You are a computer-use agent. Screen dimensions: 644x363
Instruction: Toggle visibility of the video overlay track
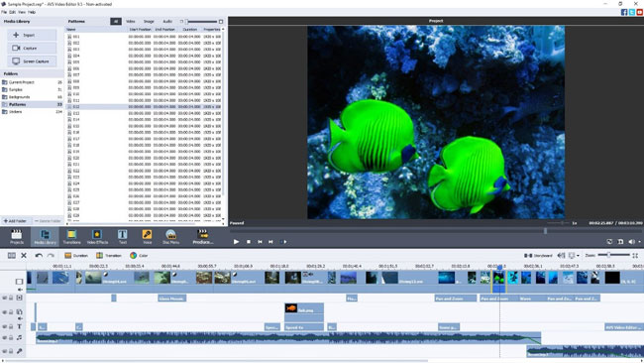(5, 312)
